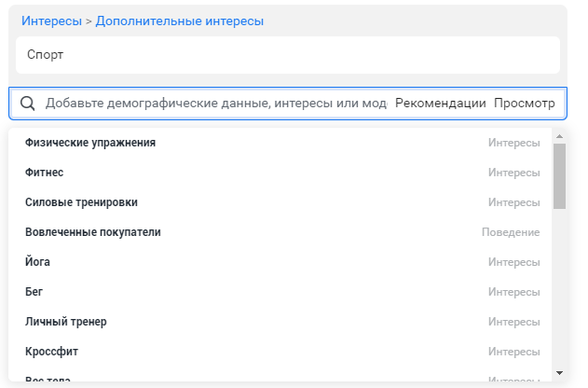Screen dimensions: 588x388
Task: Click the partially visible Вес тела item
Action: [48, 381]
